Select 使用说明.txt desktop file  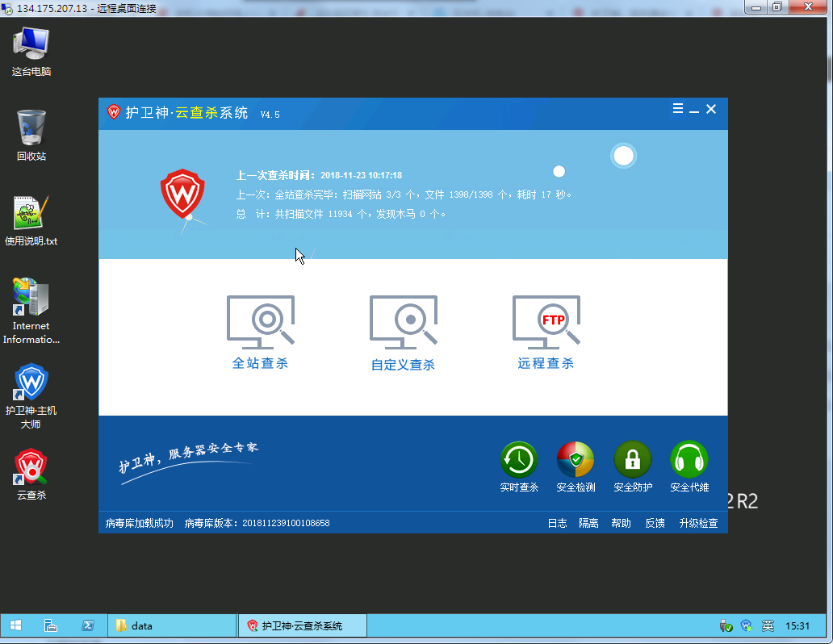coord(31,220)
